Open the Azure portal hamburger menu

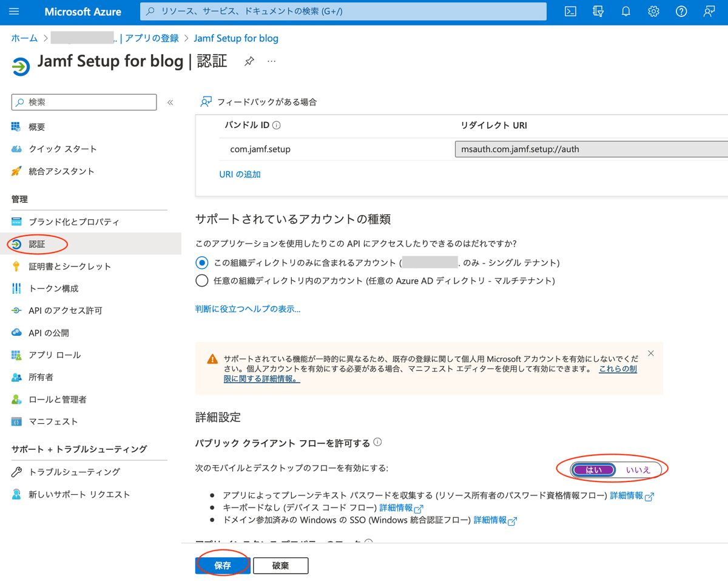coord(15,12)
